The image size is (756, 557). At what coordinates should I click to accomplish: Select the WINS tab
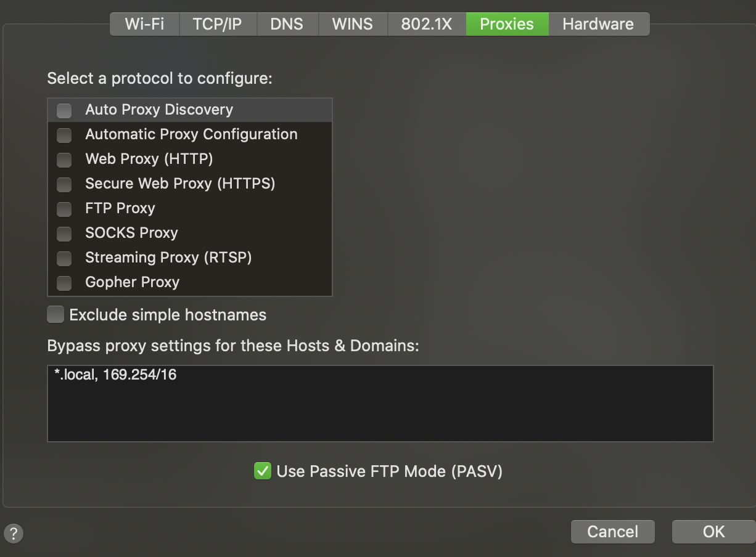coord(352,24)
